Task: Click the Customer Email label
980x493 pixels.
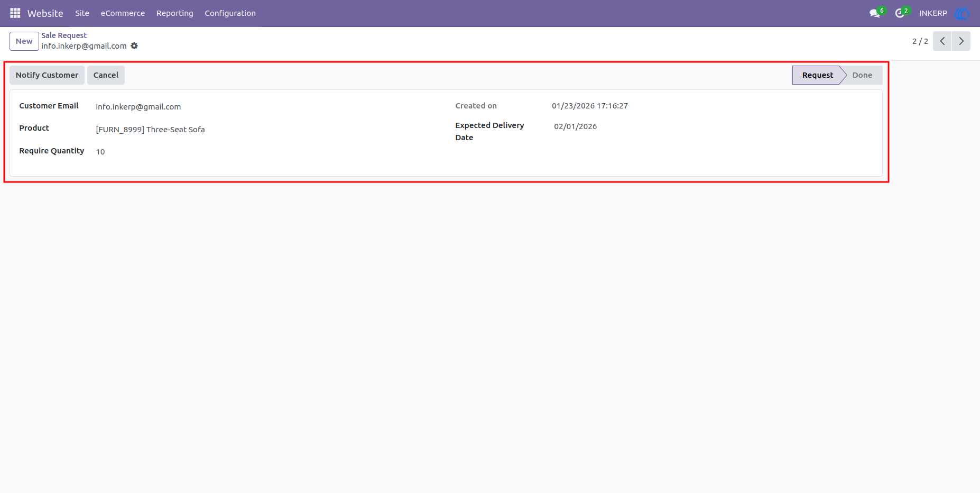Action: tap(49, 106)
